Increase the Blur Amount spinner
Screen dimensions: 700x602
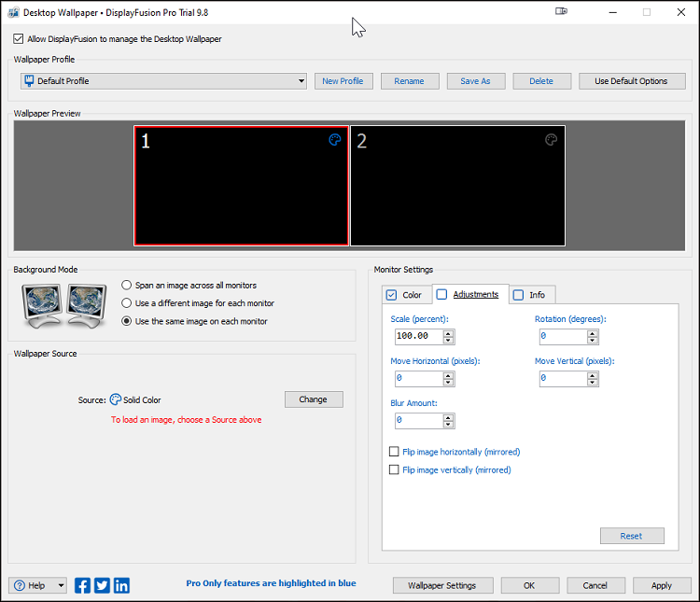pyautogui.click(x=448, y=417)
